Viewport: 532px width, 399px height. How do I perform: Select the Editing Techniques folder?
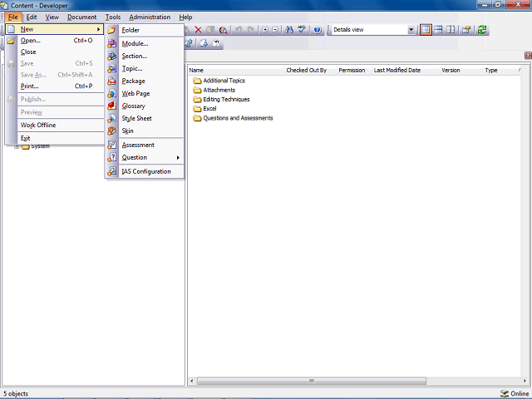(x=221, y=100)
